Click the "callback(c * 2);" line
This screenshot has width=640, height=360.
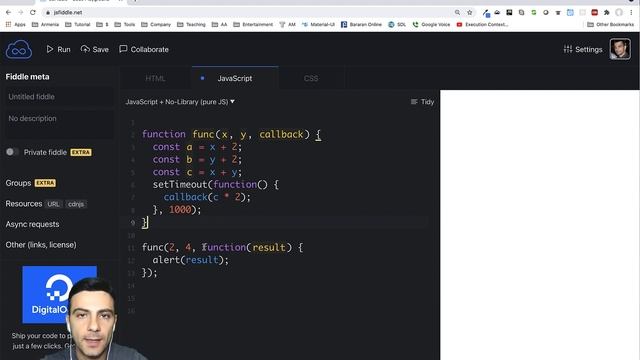[207, 197]
